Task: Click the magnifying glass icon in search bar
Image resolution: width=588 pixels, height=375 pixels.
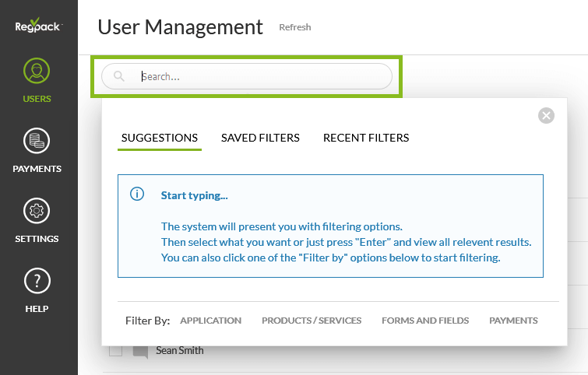Action: click(119, 76)
